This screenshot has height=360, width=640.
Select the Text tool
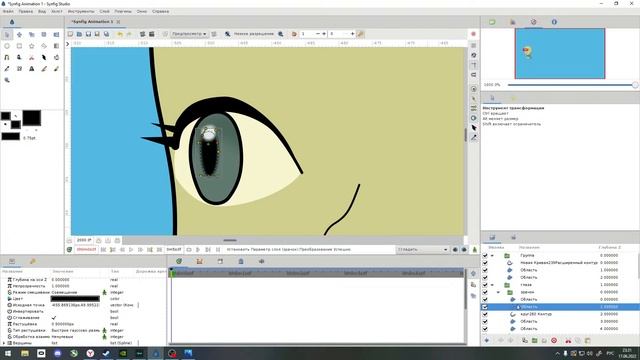pyautogui.click(x=31, y=69)
